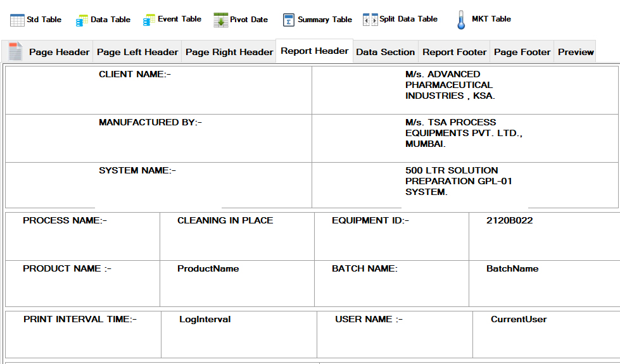Select the Split Data Table label
This screenshot has height=364, width=620.
(408, 19)
